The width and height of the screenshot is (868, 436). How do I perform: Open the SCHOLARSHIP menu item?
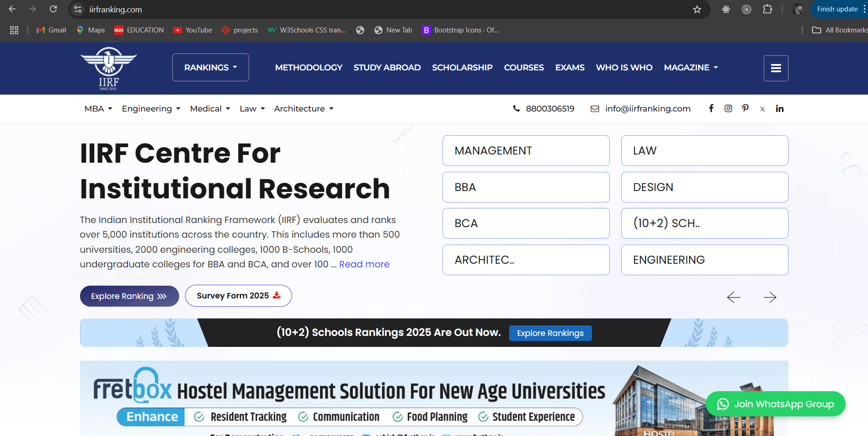(x=462, y=67)
